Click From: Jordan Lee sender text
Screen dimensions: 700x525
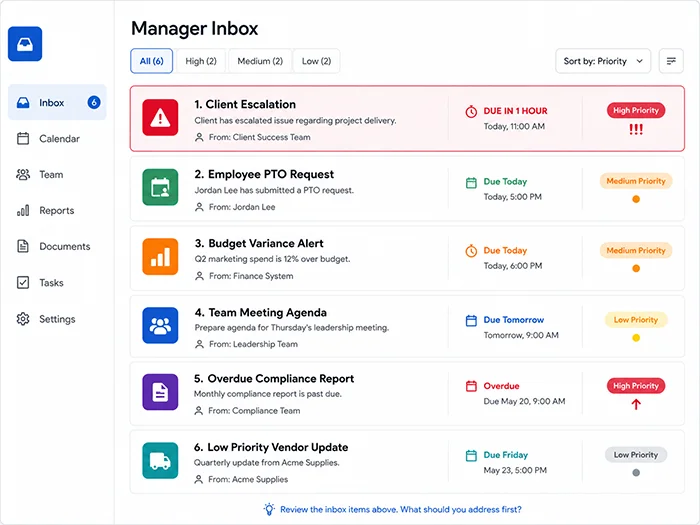point(242,207)
